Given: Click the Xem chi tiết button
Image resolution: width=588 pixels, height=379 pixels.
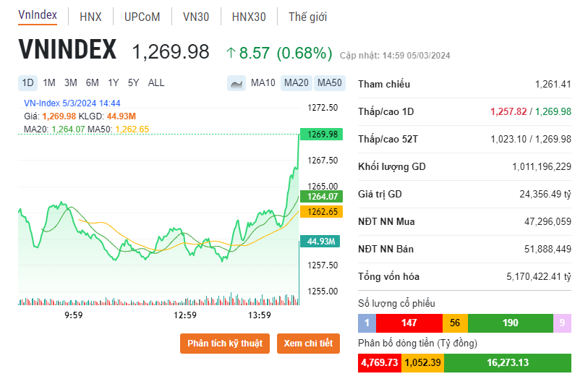Looking at the screenshot, I should click(308, 344).
